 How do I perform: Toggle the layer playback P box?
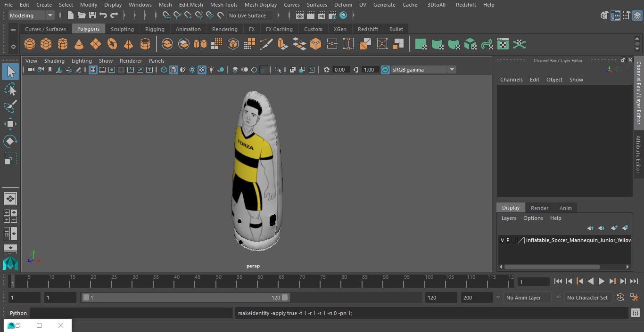[x=508, y=240]
